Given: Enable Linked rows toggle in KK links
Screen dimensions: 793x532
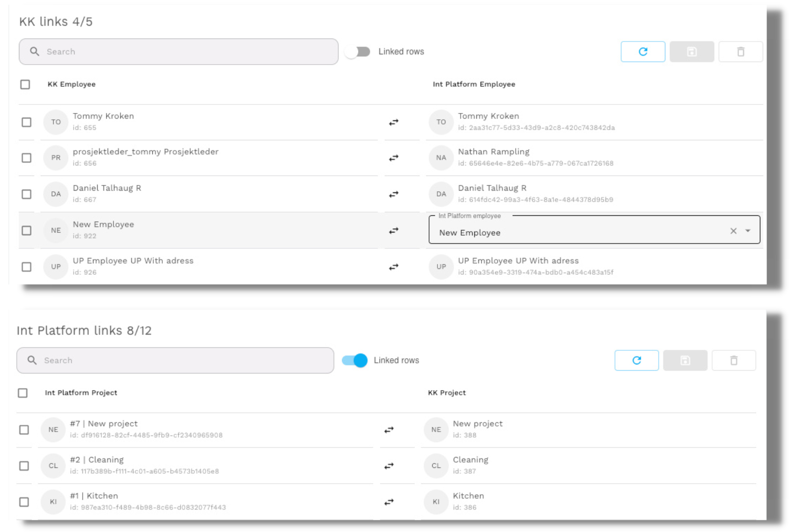Looking at the screenshot, I should coord(358,51).
